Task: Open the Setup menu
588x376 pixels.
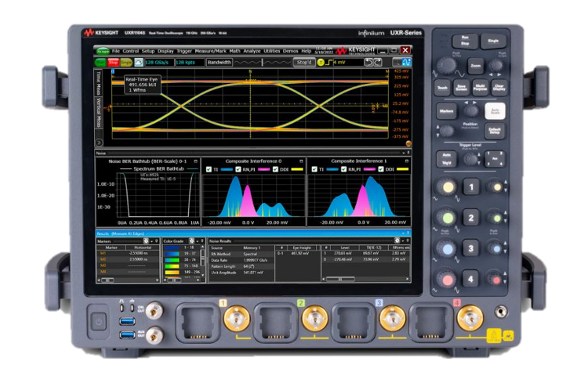Action: pyautogui.click(x=148, y=51)
